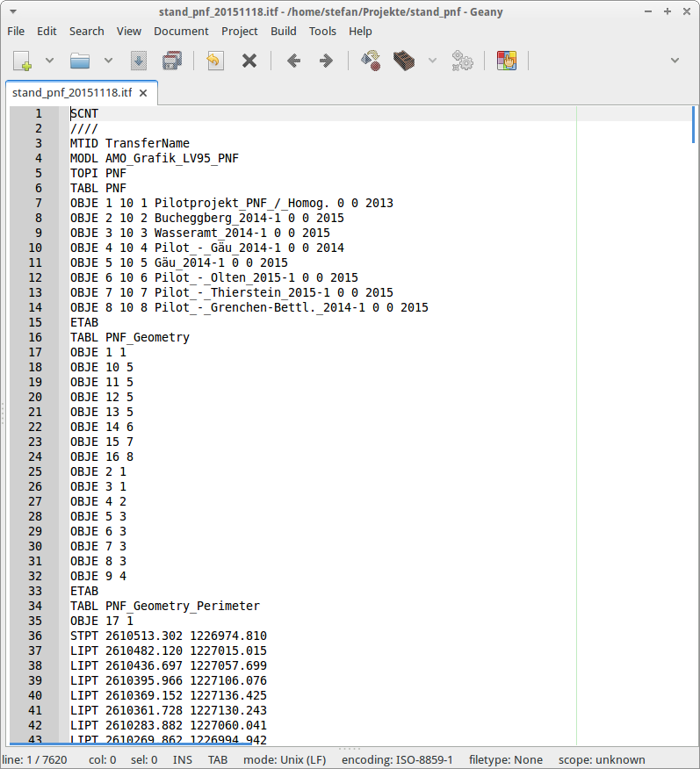Save all open files
700x769 pixels.
(x=172, y=61)
